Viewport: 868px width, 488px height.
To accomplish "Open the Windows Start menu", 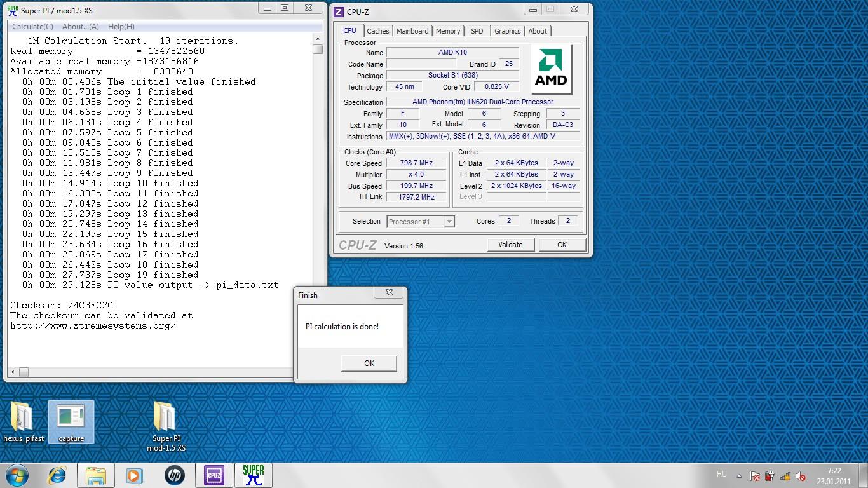I will tap(17, 475).
